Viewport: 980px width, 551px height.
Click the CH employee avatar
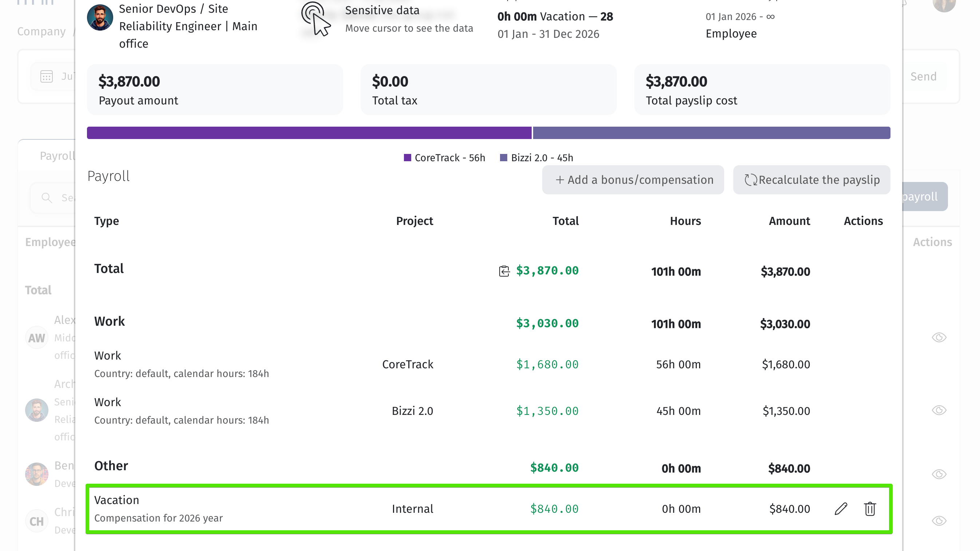(36, 521)
